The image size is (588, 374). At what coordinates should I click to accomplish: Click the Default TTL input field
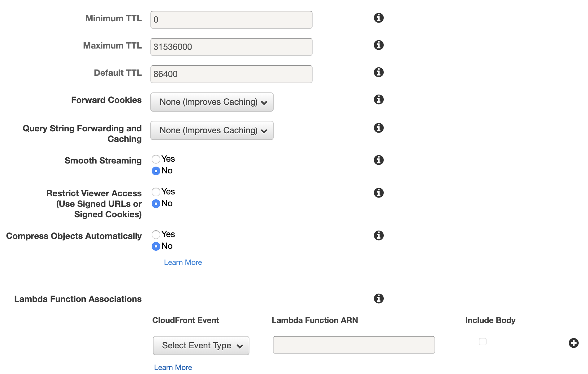(231, 74)
